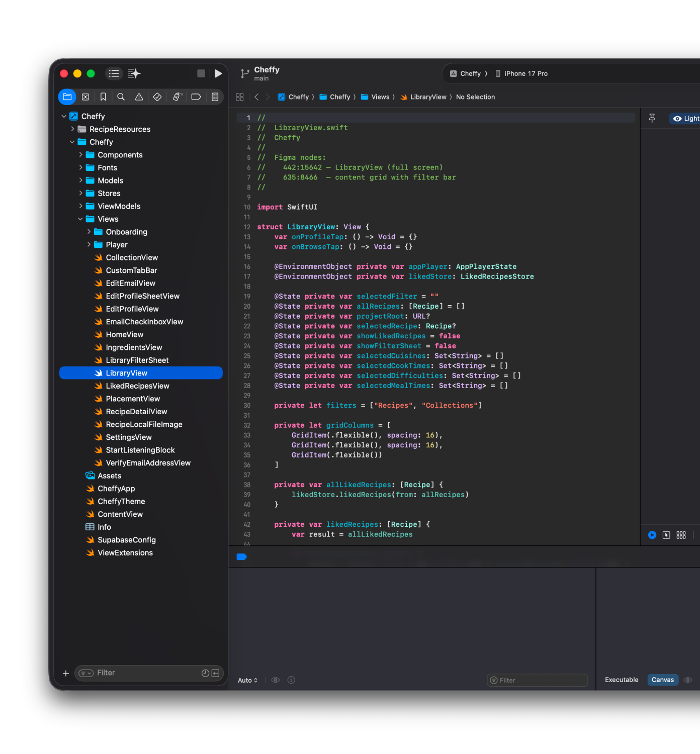Toggle the navigator list view icon
Screen dimensions: 700x754
click(114, 73)
